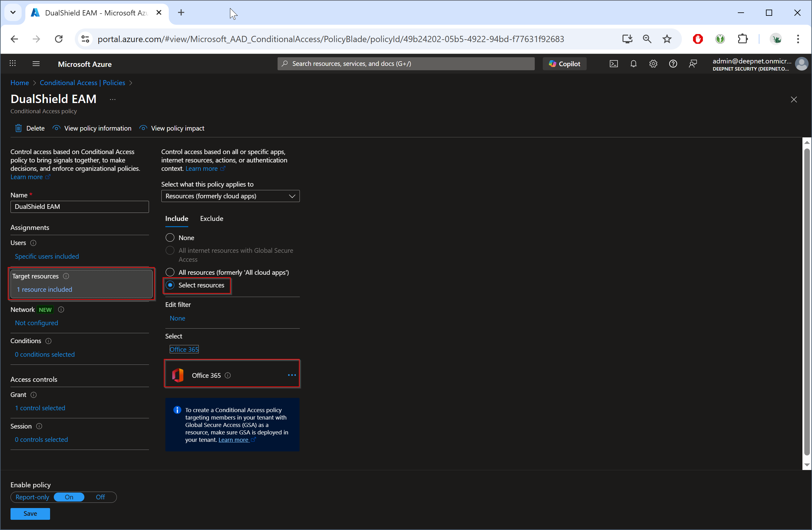Open the portal settings gear
812x530 pixels.
coord(653,64)
